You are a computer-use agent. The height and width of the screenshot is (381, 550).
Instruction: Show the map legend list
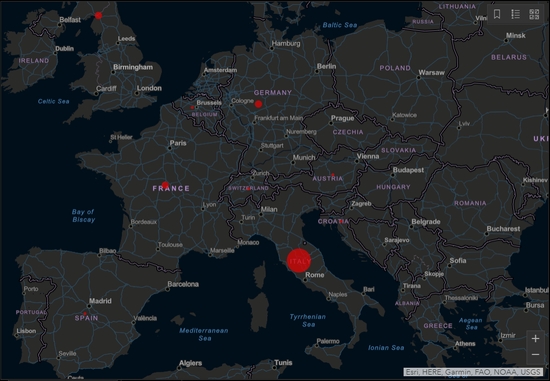click(x=515, y=14)
